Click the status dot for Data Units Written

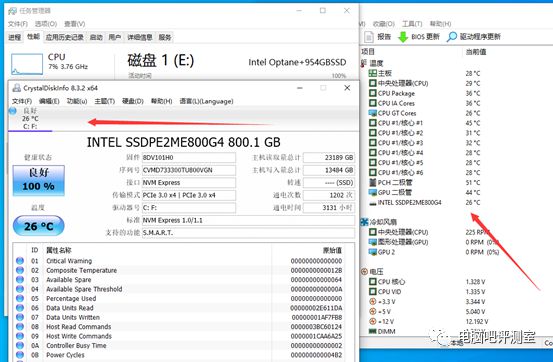tap(20, 317)
